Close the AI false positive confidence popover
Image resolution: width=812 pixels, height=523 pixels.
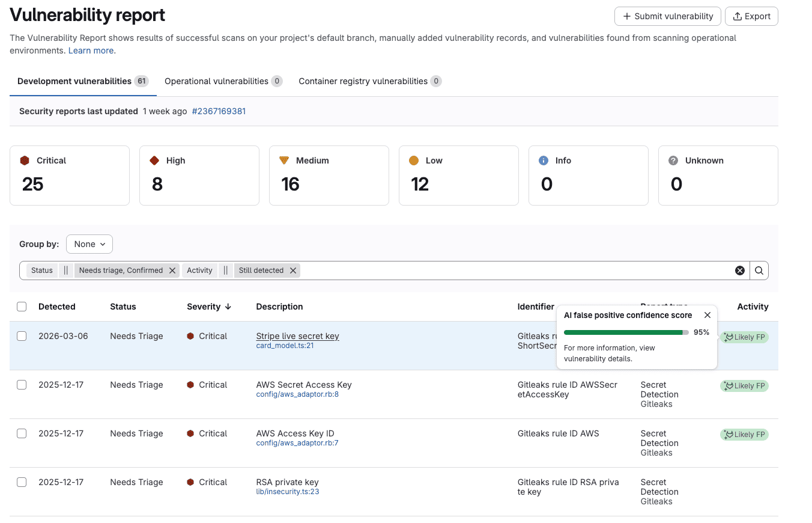(707, 314)
